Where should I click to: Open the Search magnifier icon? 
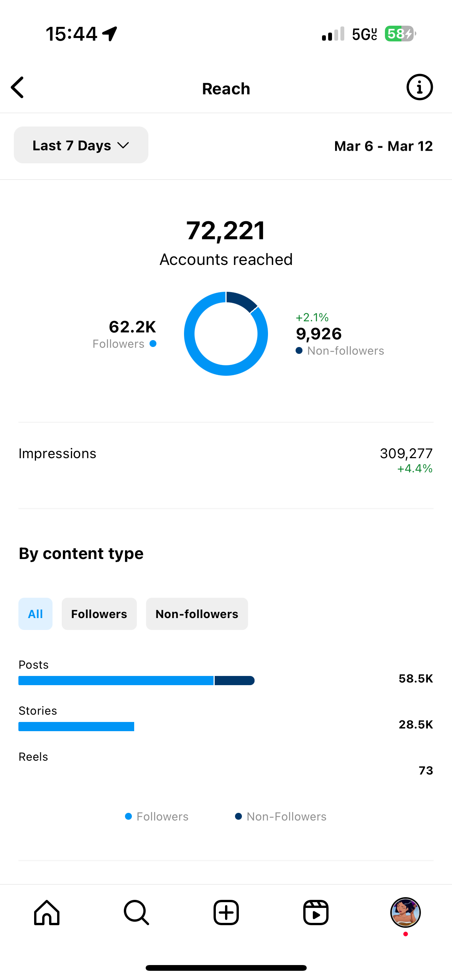click(136, 913)
